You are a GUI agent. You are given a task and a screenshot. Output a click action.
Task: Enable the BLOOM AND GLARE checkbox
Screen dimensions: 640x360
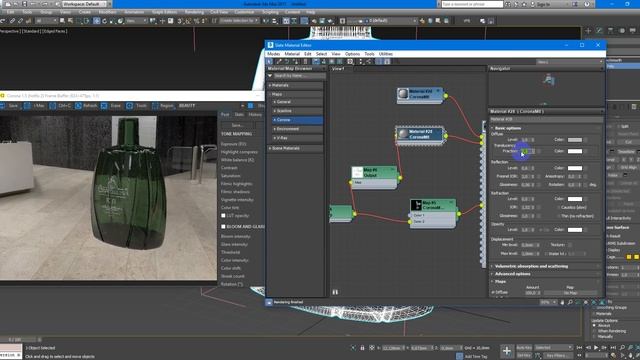tap(223, 227)
